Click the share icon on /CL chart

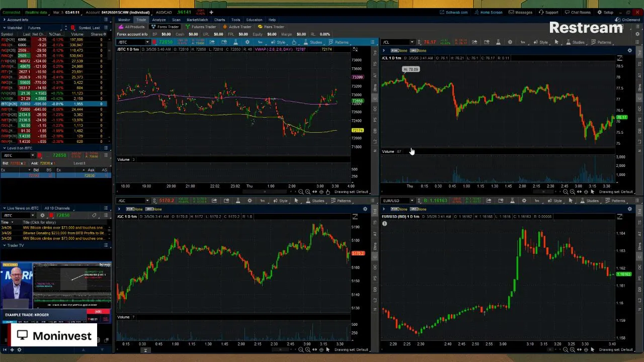point(474,42)
